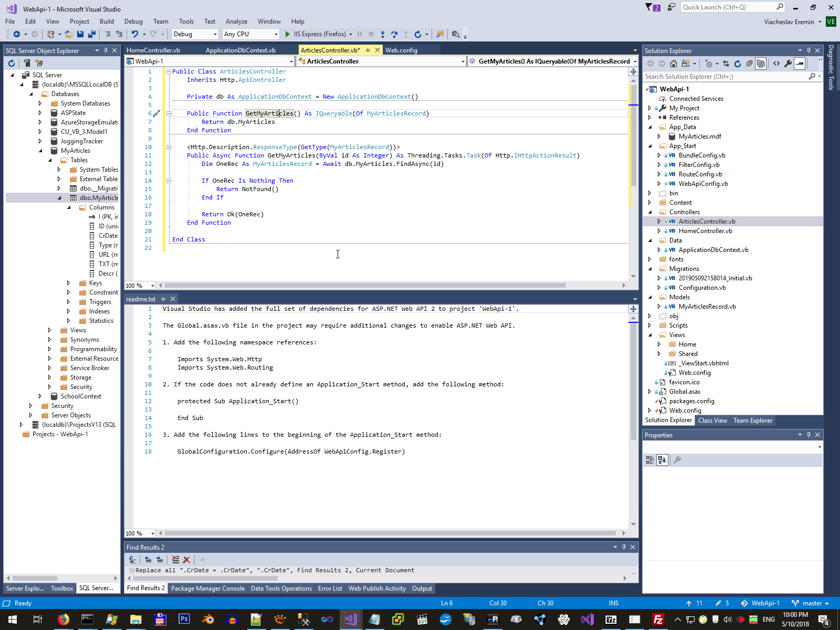840x630 pixels.
Task: Click the Undo arrow in the toolbar
Action: 135,34
